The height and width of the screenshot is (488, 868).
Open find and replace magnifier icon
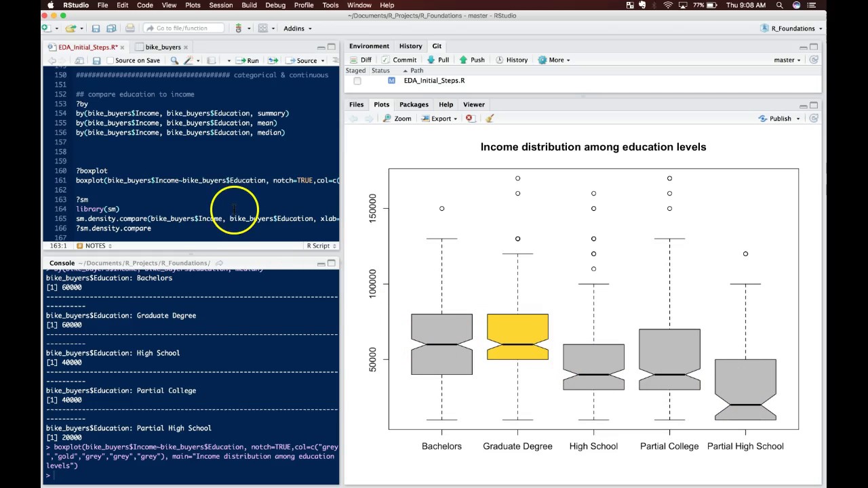(x=174, y=60)
